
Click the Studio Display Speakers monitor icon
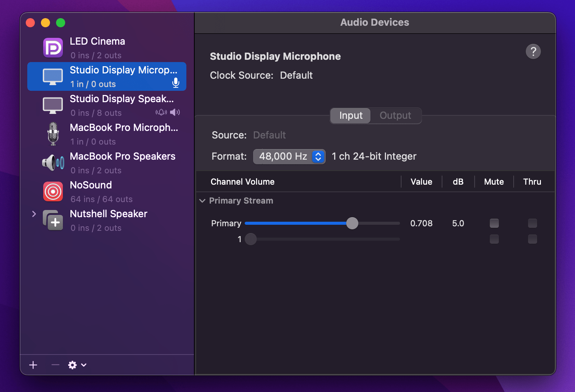coord(53,106)
